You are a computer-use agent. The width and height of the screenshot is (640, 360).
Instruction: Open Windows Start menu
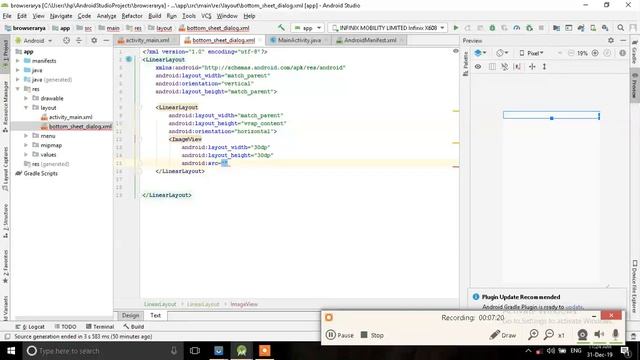click(11, 351)
